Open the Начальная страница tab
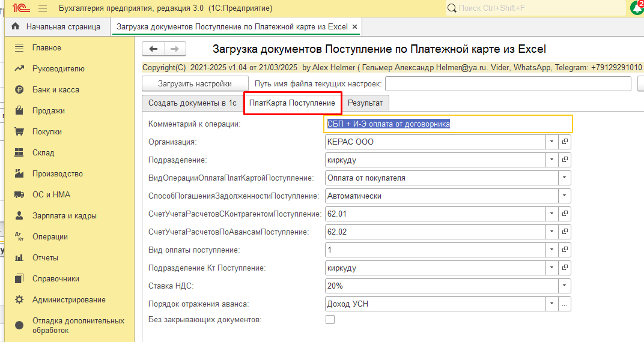The image size is (644, 342). pyautogui.click(x=58, y=26)
